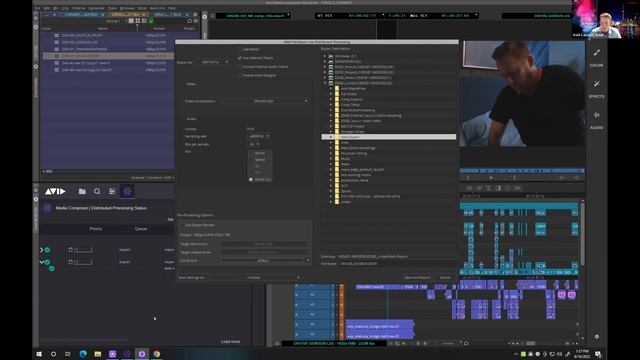
Task: Open the LUT/Effects dropdown in Pre-Processing Options
Action: coord(265,260)
